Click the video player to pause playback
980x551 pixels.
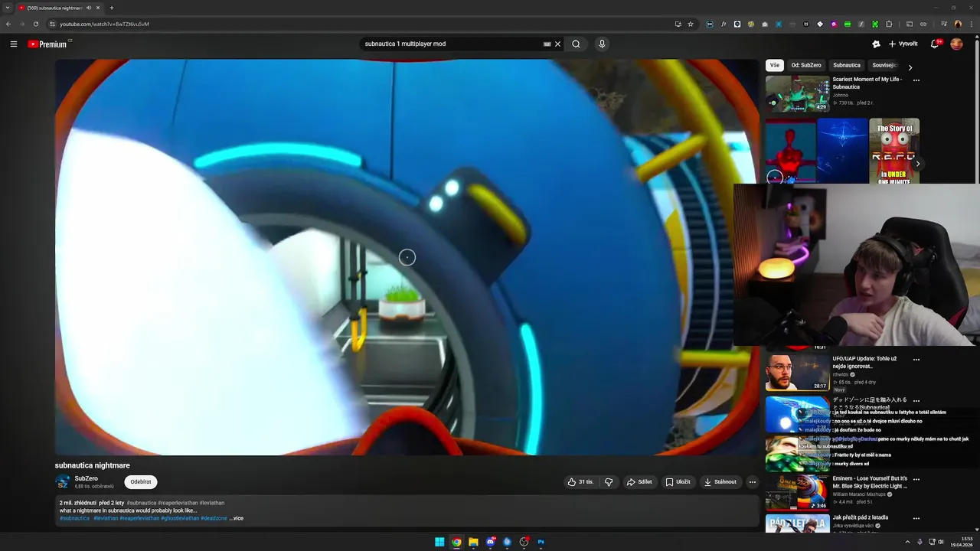[x=407, y=257]
